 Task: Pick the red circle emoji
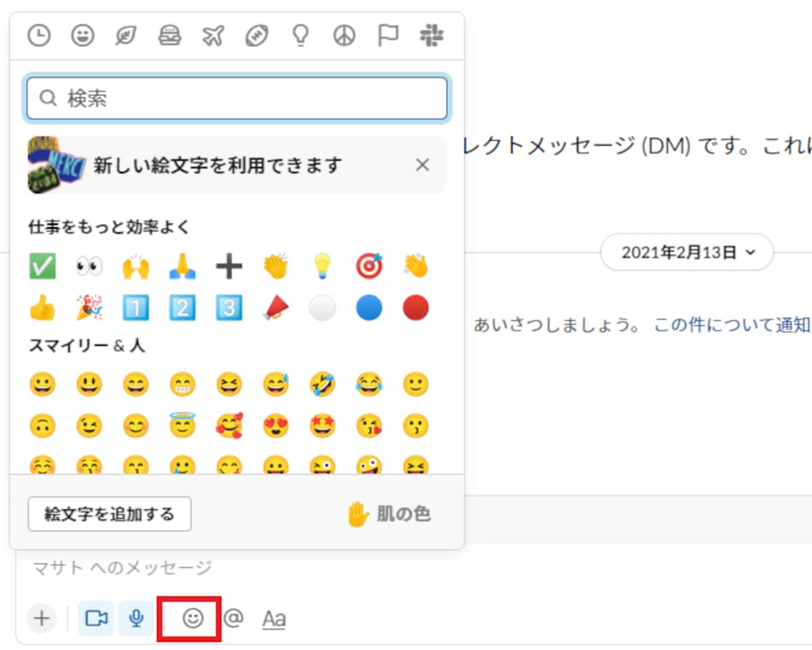click(415, 308)
